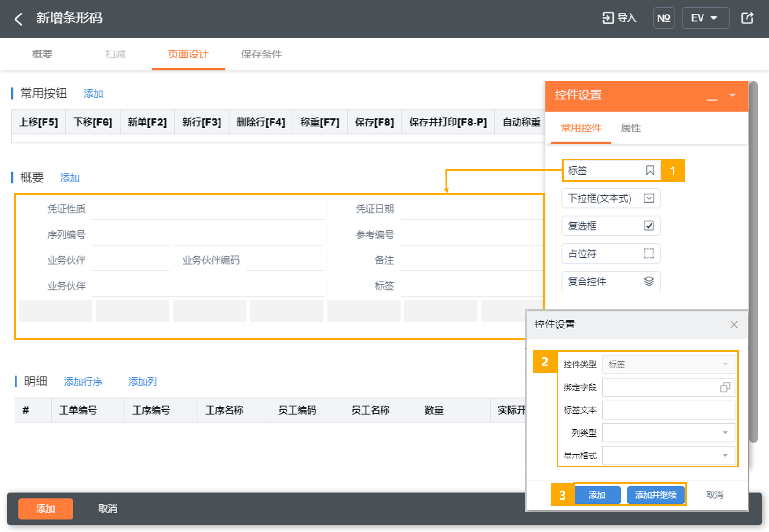Image resolution: width=769 pixels, height=532 pixels.
Task: Collapse the 控件设置 panel with arrow
Action: tap(732, 95)
